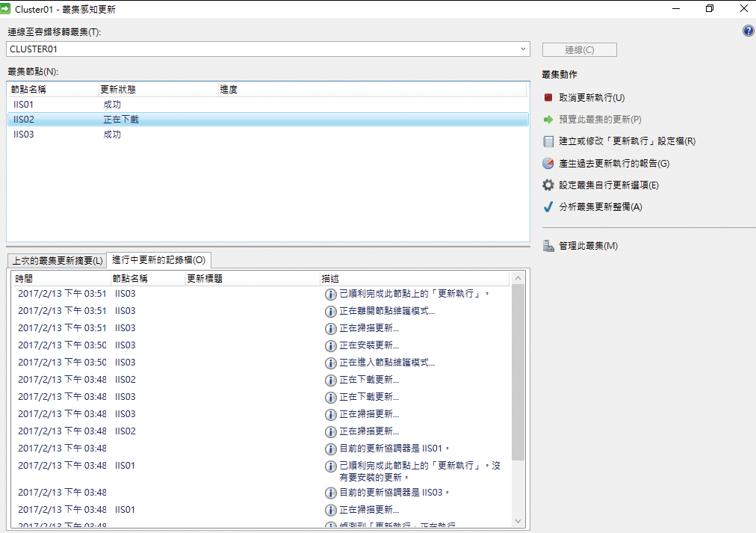756x533 pixels.
Task: Click info icon beside 正在安裝更新 row
Action: 330,346
